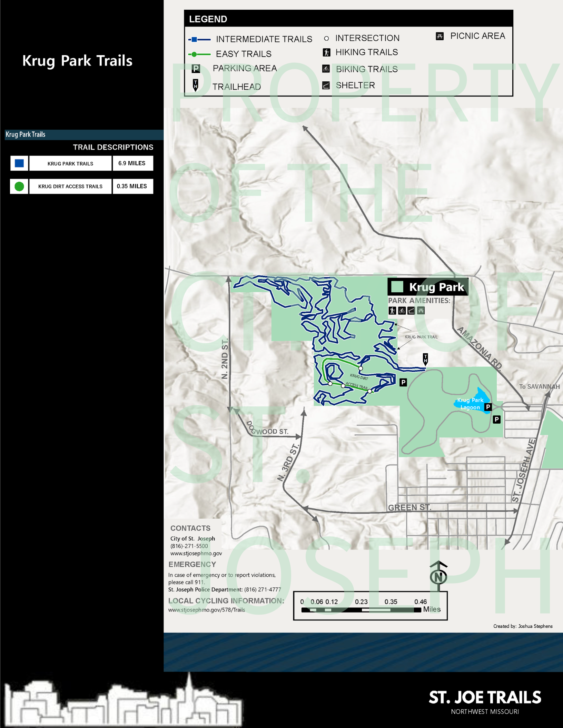Open the www.stjosephmo.gov link under Contacts
Viewport: 563px width, 728px height.
coord(196,553)
